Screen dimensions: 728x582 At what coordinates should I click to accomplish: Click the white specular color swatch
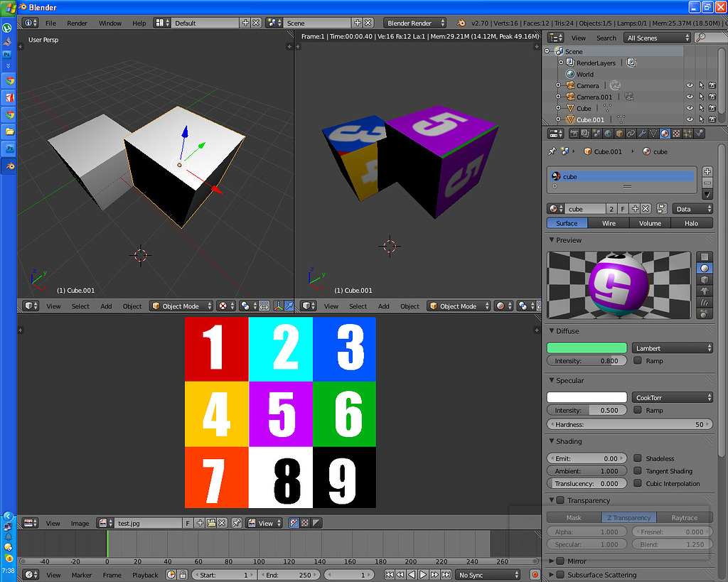[587, 397]
